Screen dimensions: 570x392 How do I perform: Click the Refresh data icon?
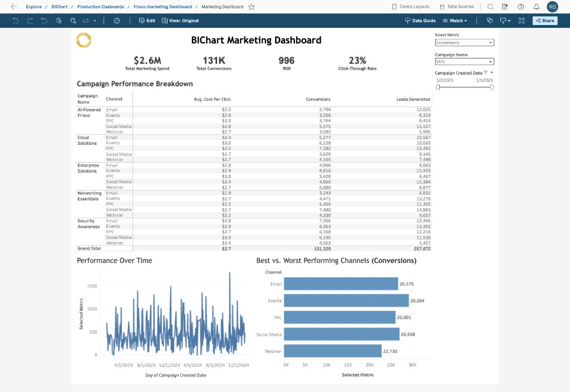coord(59,21)
